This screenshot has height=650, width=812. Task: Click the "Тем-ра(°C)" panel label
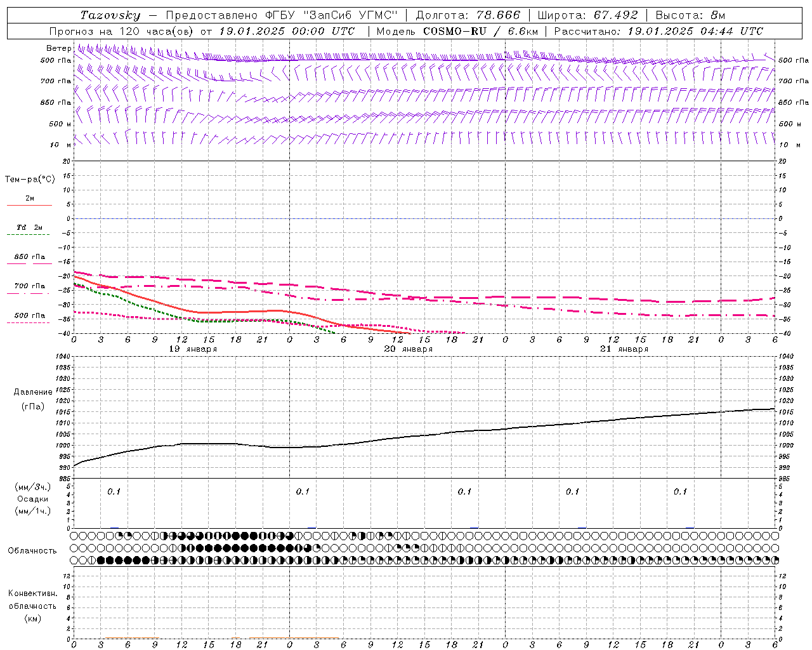(x=30, y=179)
